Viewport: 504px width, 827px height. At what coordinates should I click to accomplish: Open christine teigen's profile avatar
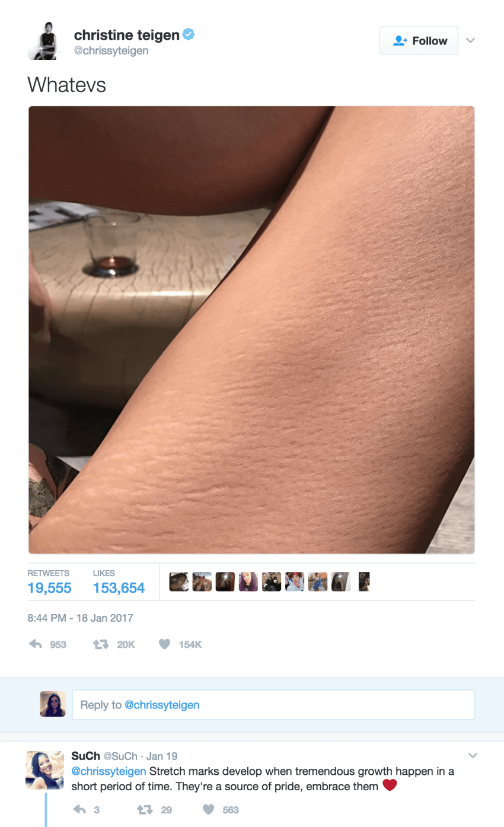point(46,42)
